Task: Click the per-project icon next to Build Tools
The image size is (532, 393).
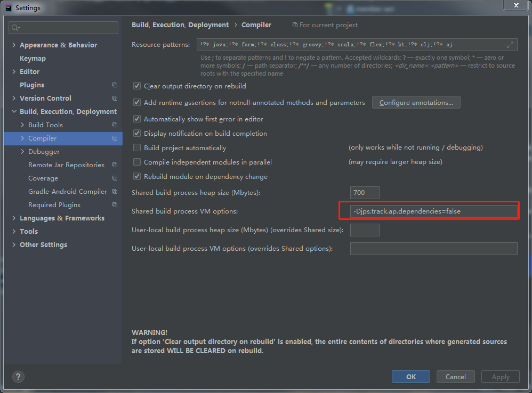Action: [x=115, y=125]
